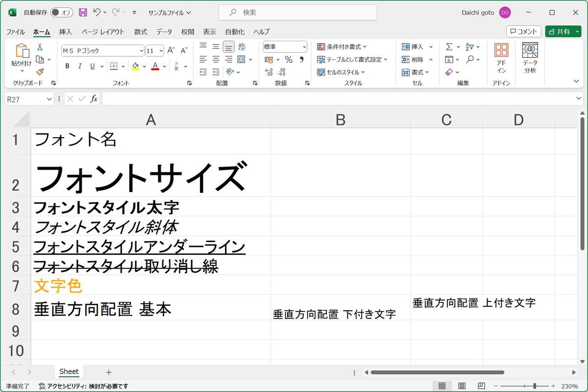Screen dimensions: 588x392
Task: Toggle the AutoSave (自動保存) switch
Action: 62,12
